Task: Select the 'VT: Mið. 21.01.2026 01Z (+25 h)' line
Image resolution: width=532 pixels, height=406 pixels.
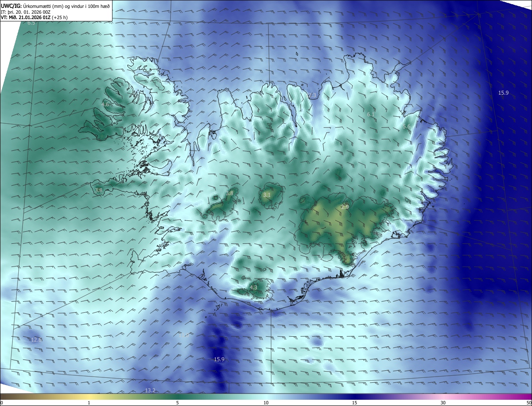Action: tap(34, 17)
